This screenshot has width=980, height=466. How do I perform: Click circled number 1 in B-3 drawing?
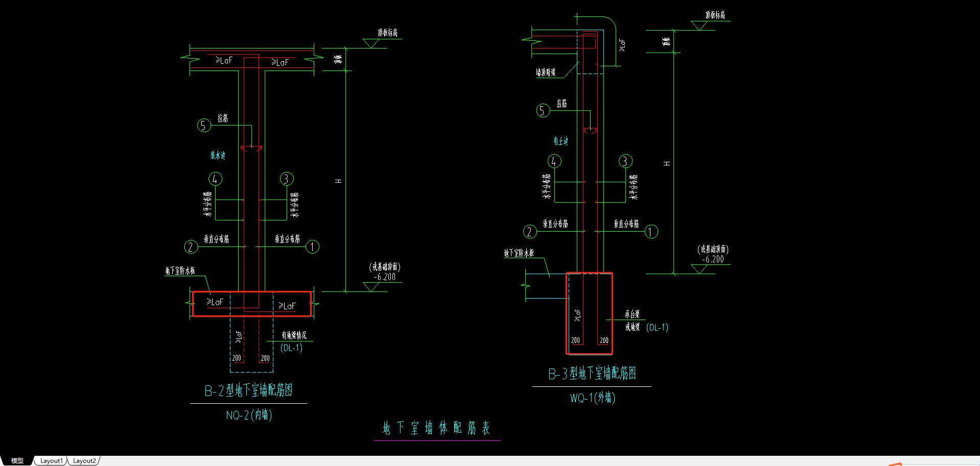(651, 232)
